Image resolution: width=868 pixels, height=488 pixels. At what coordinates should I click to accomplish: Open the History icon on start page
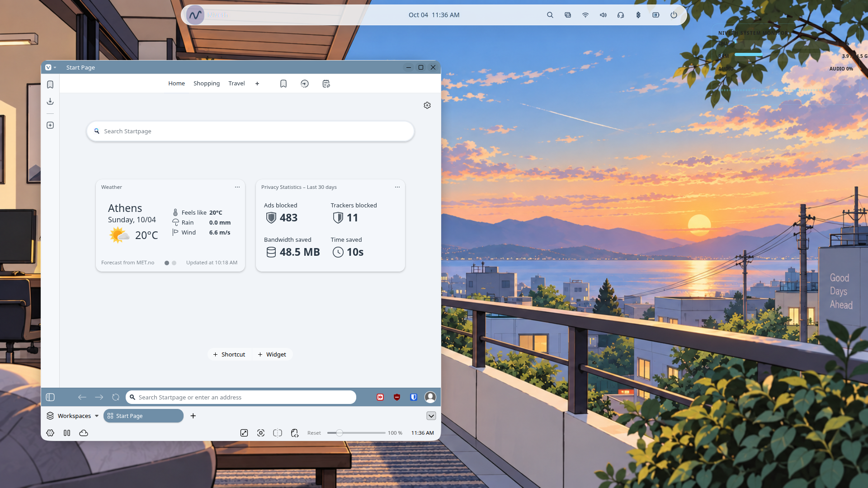305,84
